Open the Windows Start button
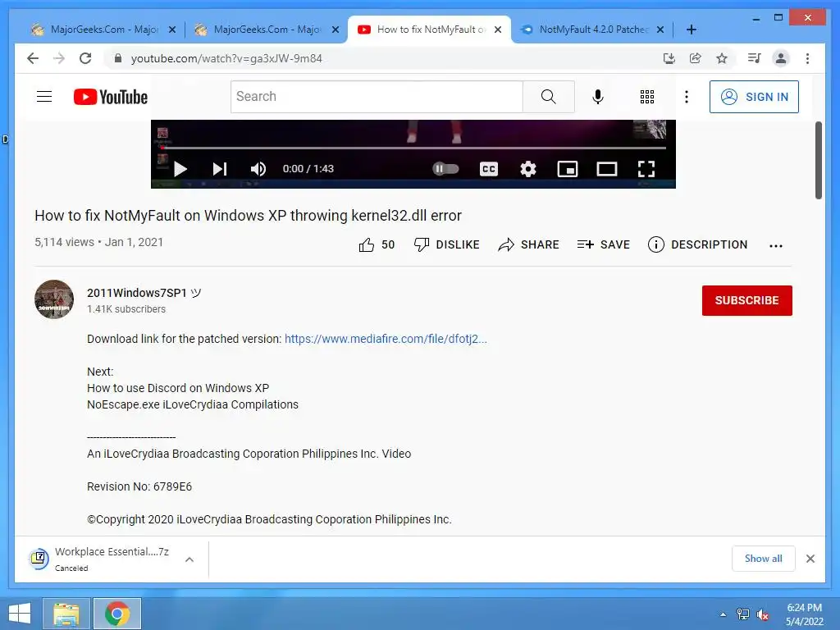840x630 pixels. [20, 614]
